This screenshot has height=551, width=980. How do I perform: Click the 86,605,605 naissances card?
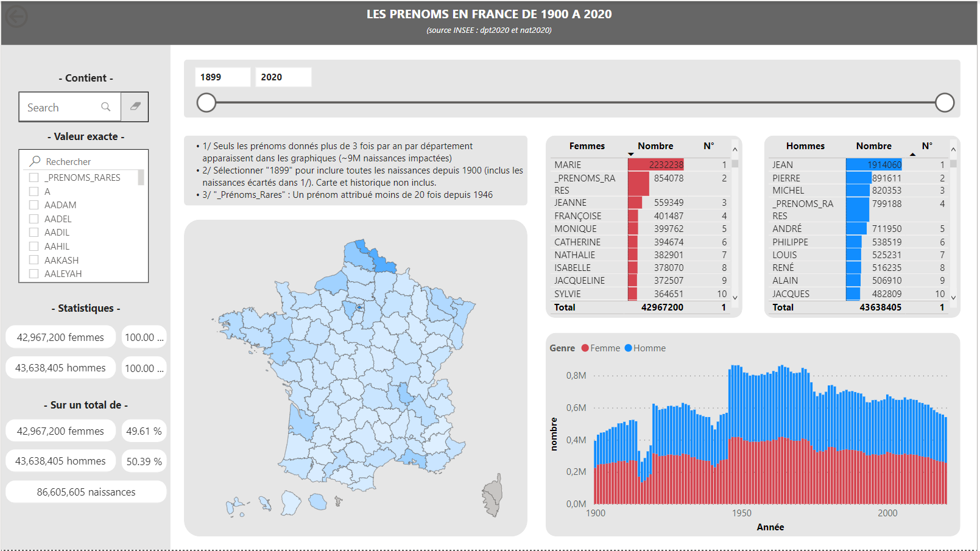[86, 492]
